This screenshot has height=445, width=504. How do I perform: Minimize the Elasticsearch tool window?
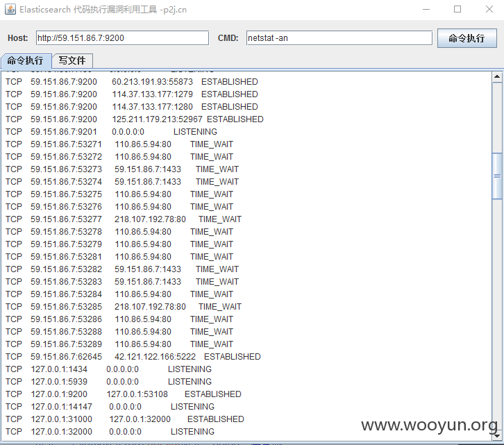tap(426, 9)
